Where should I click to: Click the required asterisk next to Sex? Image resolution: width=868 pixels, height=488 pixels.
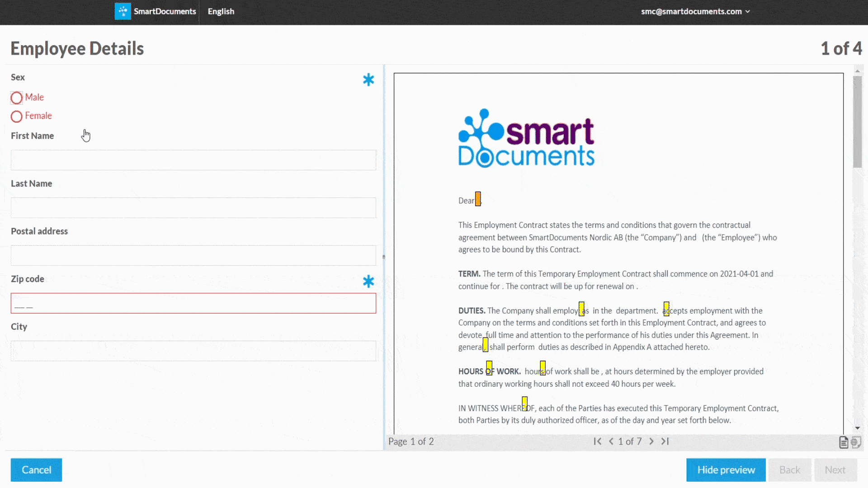point(368,80)
